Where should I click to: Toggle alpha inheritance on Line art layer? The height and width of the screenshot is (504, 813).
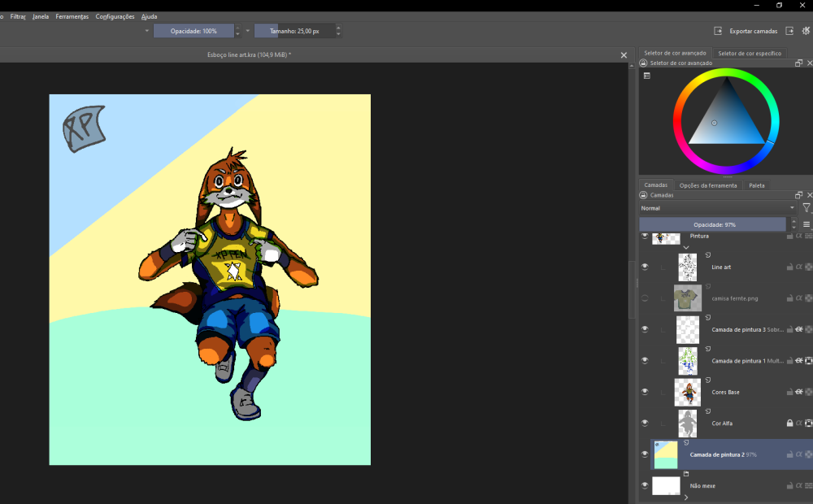coord(799,267)
